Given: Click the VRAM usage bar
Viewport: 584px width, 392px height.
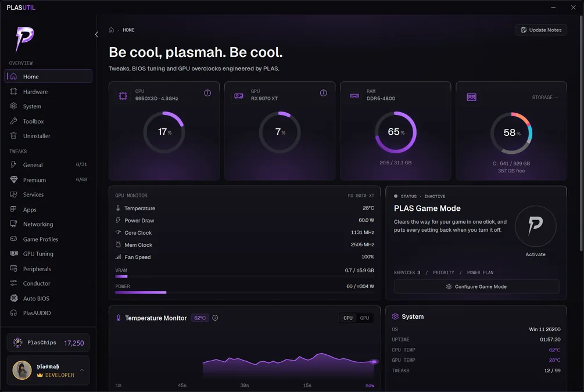Looking at the screenshot, I should coord(245,276).
